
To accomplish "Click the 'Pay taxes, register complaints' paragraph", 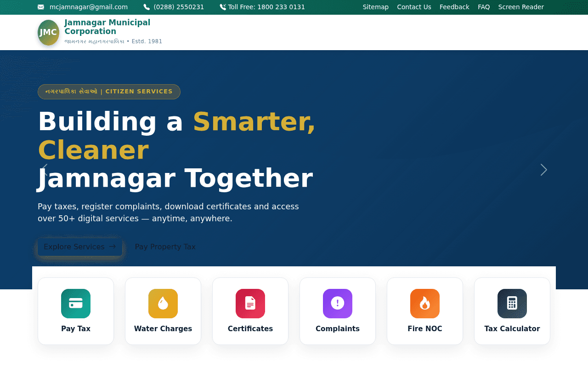I will [x=168, y=213].
